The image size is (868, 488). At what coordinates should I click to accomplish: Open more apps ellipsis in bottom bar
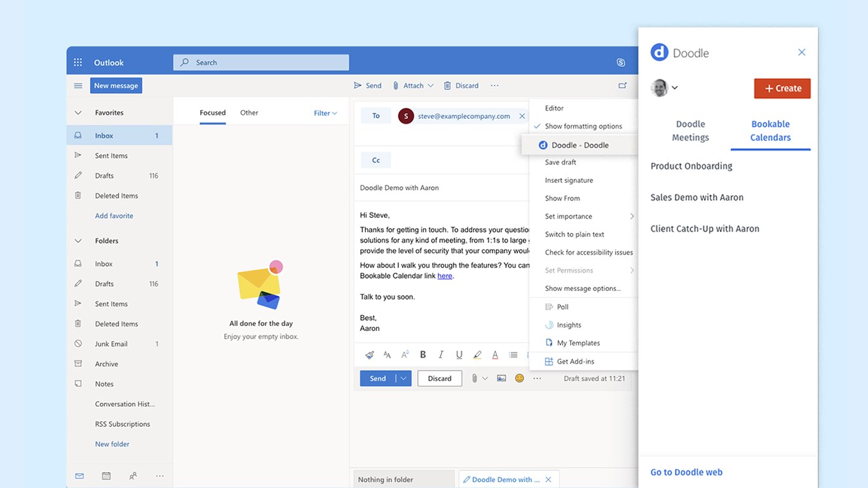[159, 476]
